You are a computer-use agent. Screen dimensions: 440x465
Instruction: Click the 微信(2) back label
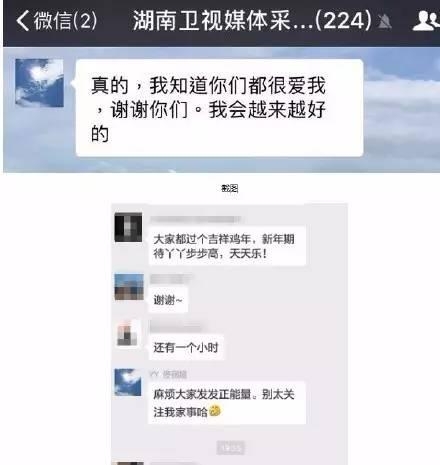(x=65, y=20)
